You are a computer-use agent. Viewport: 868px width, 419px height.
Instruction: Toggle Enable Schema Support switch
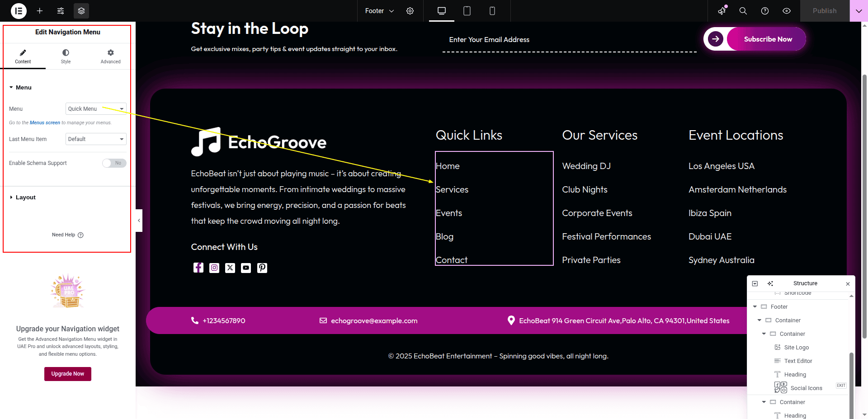pyautogui.click(x=114, y=163)
